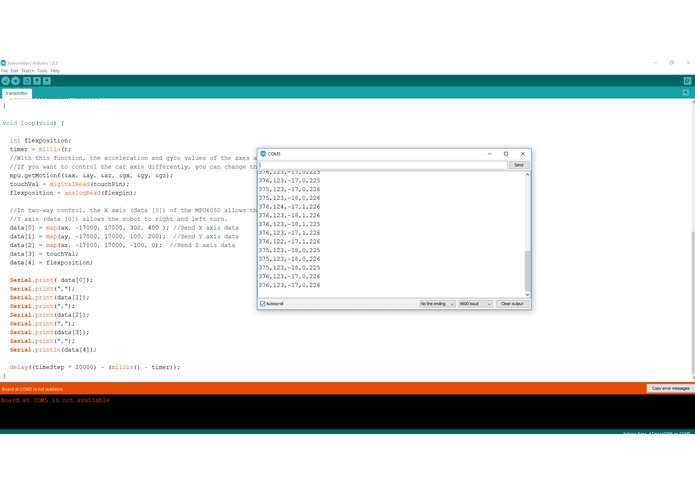The image size is (695, 494).
Task: Click the 'data[0] = map(ax' line
Action: (x=124, y=228)
